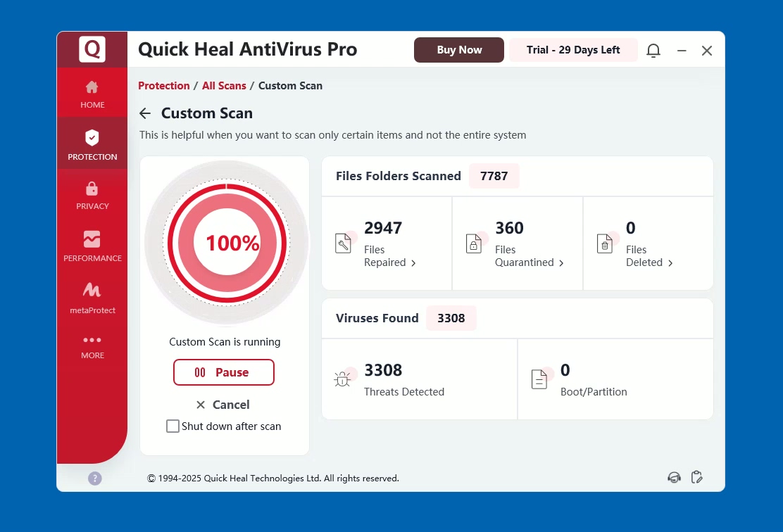Click the Protection breadcrumb link
Viewport: 783px width, 532px height.
click(164, 86)
